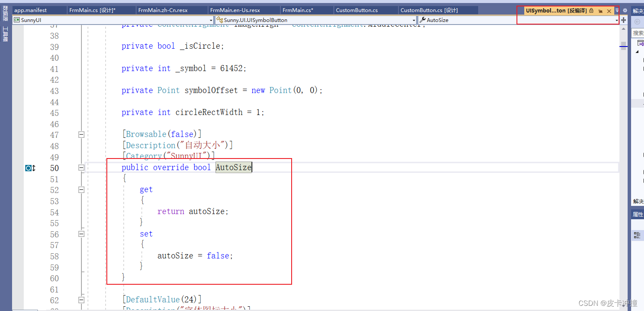Close the UISymbolButton decompiled tab
Image resolution: width=644 pixels, height=311 pixels.
pos(609,11)
